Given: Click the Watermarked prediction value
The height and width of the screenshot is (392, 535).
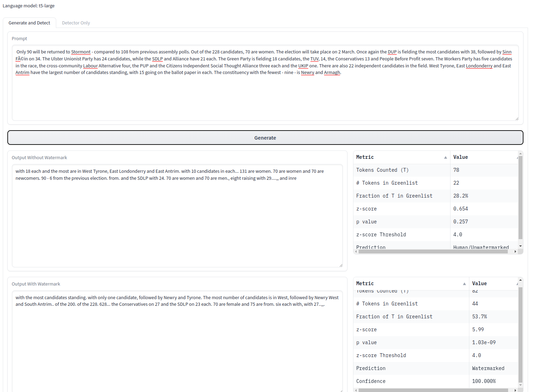Looking at the screenshot, I should tap(488, 368).
